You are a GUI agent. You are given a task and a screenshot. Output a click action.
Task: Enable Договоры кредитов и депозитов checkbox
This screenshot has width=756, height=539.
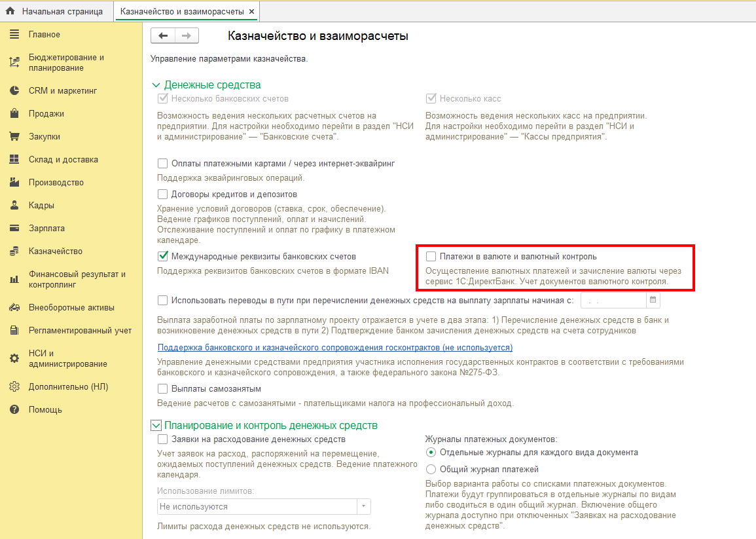(x=163, y=195)
